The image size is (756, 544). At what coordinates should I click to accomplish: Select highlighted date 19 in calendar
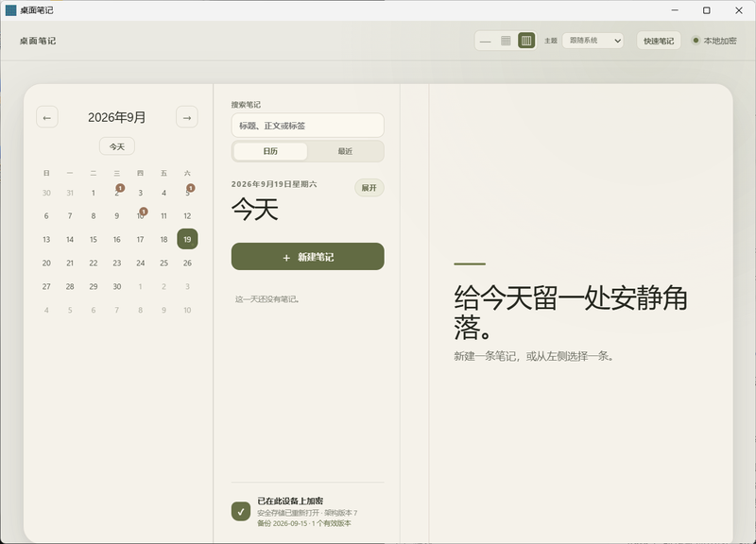tap(187, 239)
